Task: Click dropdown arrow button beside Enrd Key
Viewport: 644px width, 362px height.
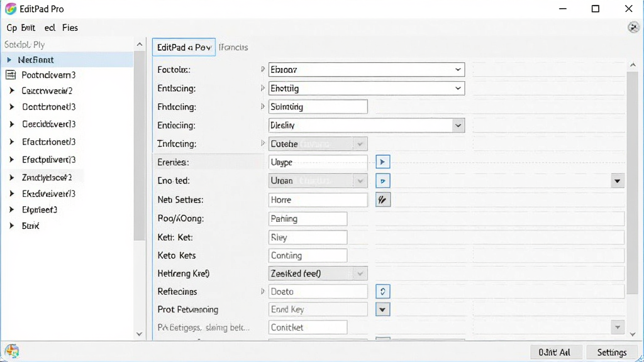Action: point(382,309)
